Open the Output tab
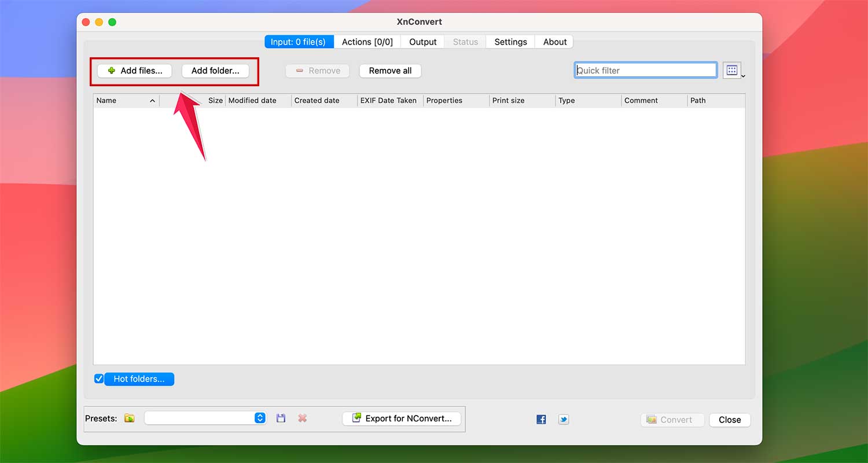This screenshot has height=463, width=868. pos(422,42)
